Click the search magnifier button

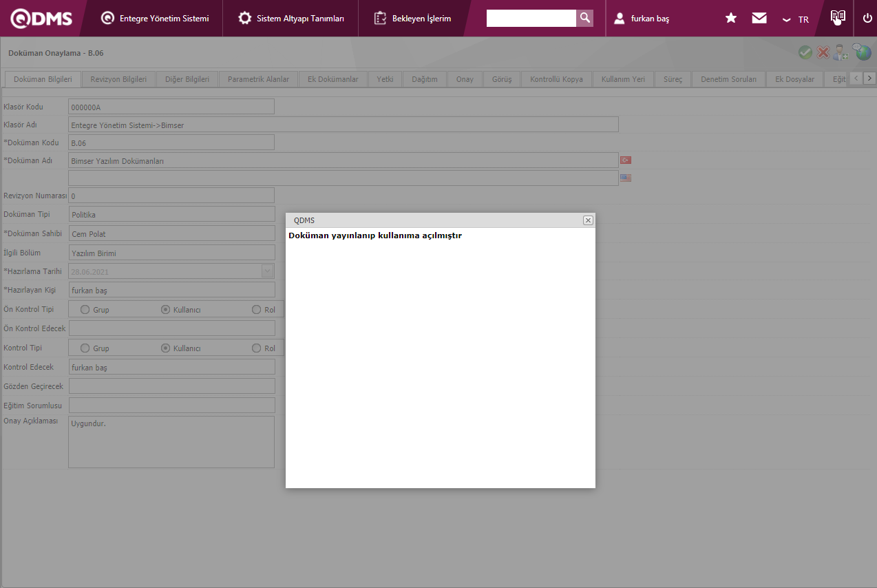point(584,18)
